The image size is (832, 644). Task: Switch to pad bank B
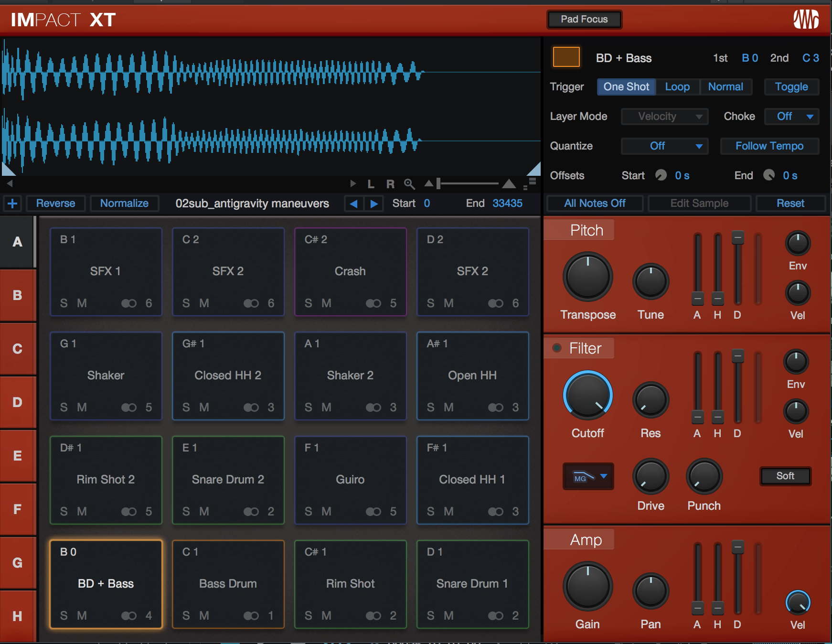coord(18,295)
